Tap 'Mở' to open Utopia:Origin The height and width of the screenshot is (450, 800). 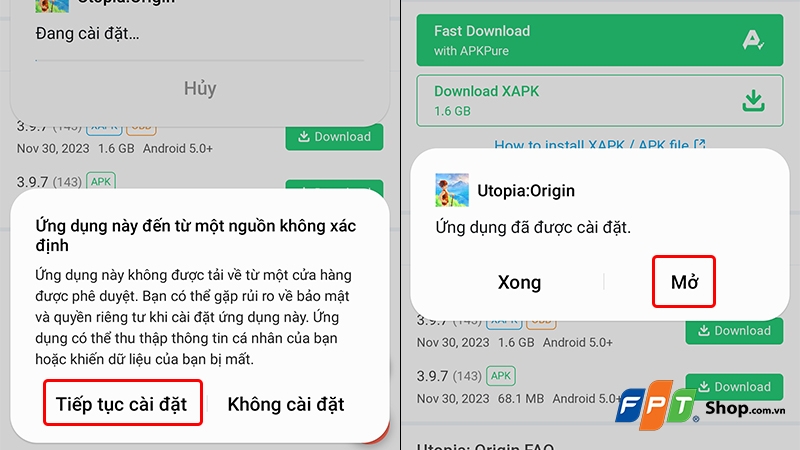(684, 282)
